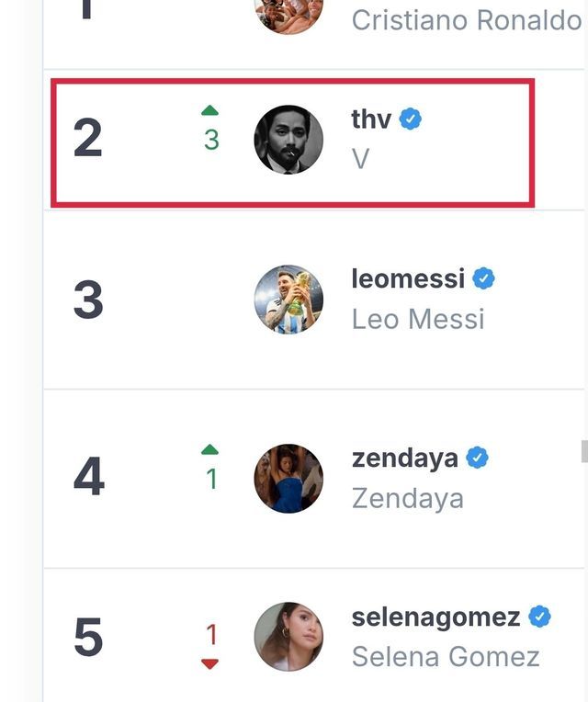Click the verified badge beside leomessi

(483, 278)
